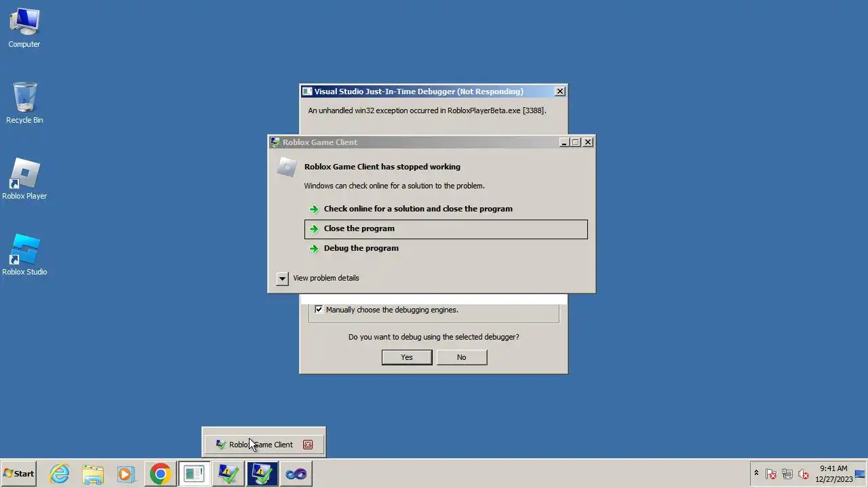Click 'Roblox Game Client has stopped working' heading
This screenshot has width=868, height=488.
coord(382,167)
